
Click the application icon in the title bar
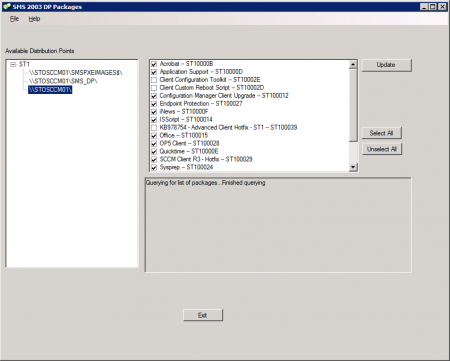point(7,6)
